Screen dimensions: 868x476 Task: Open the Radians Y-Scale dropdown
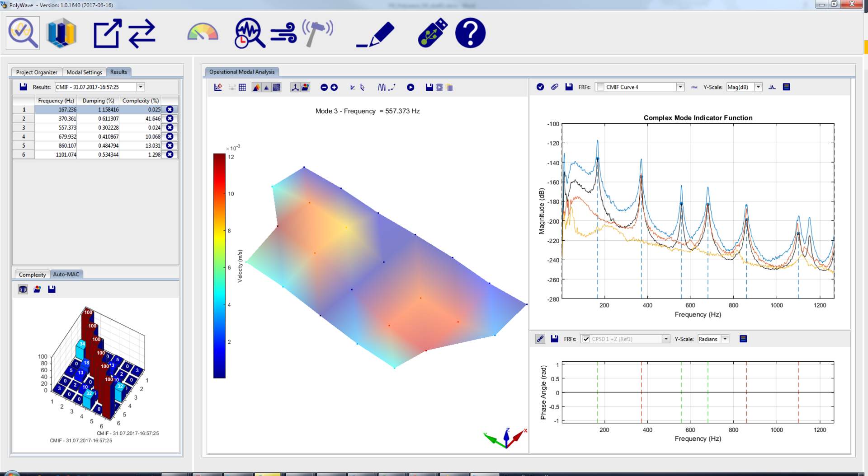pos(725,339)
